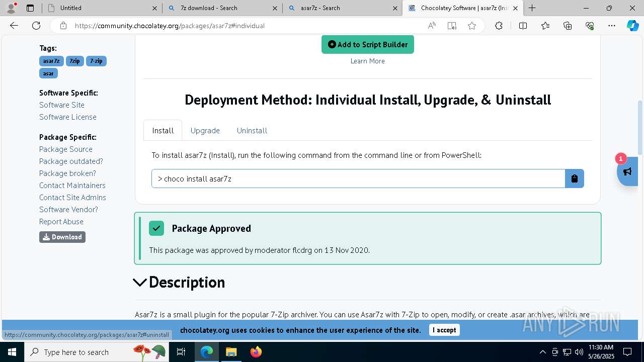Switch to the Install tab
The height and width of the screenshot is (362, 644).
tap(163, 130)
